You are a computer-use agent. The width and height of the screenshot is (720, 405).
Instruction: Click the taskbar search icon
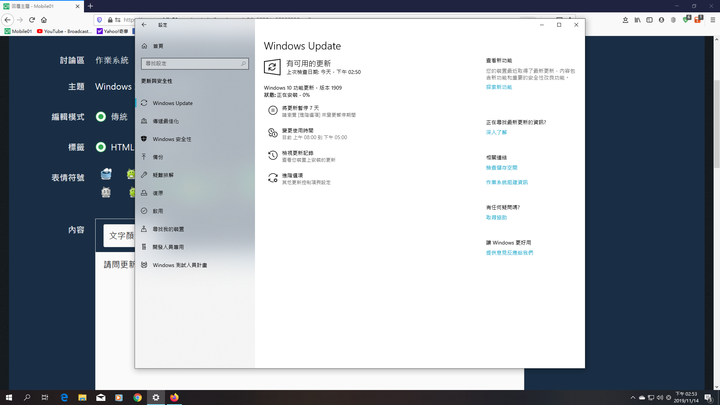coord(27,398)
